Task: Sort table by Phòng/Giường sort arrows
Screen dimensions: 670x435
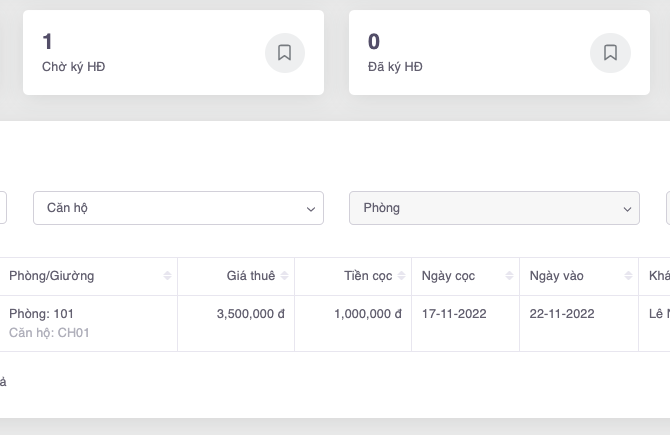Action: coord(167,276)
